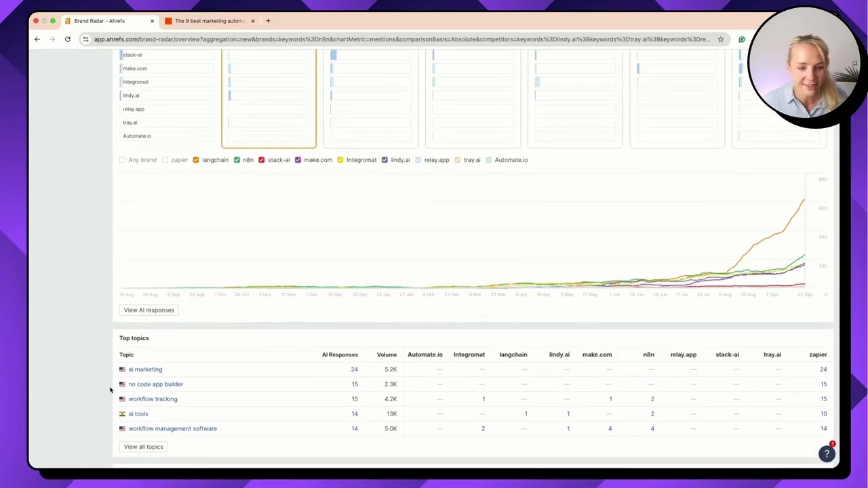Select tray.ai row in brand list
Image resolution: width=868 pixels, height=488 pixels.
click(167, 123)
